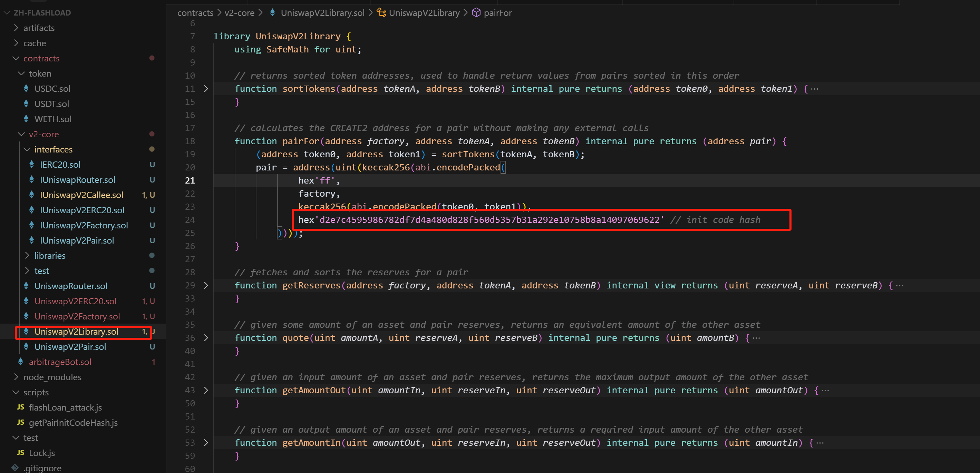Click the Solidity icon beside IUniswapV2Factory.sol
The image size is (980, 473).
coord(31,225)
